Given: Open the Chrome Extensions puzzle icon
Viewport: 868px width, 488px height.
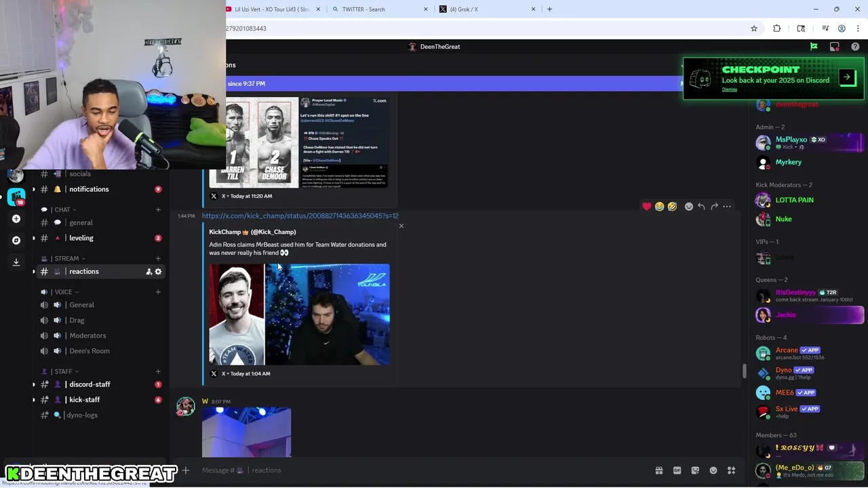Looking at the screenshot, I should coord(777,28).
